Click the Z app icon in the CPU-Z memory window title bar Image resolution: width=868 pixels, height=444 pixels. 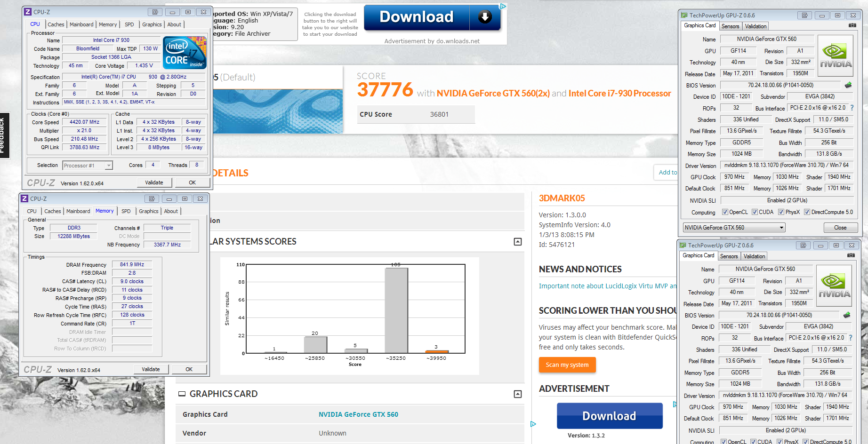tap(24, 198)
